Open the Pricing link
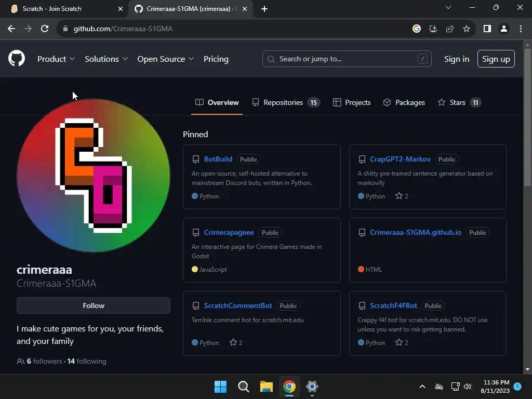Viewport: 532px width, 399px height. click(216, 59)
